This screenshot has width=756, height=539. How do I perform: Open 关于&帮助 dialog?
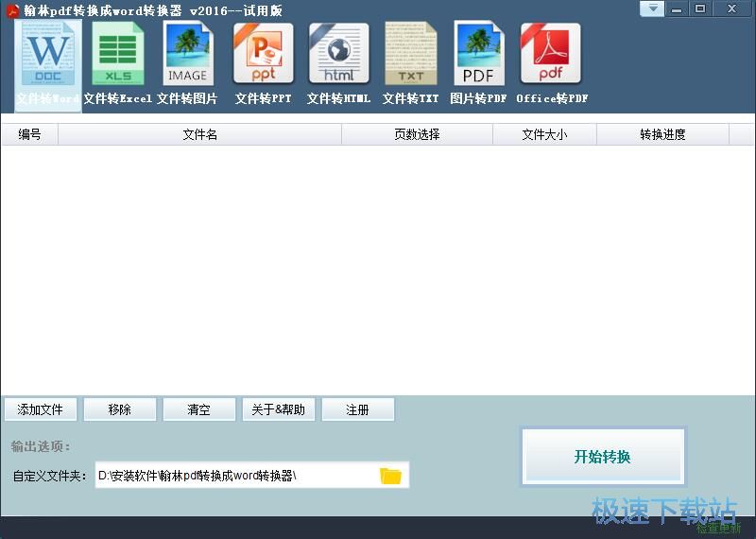[x=278, y=409]
